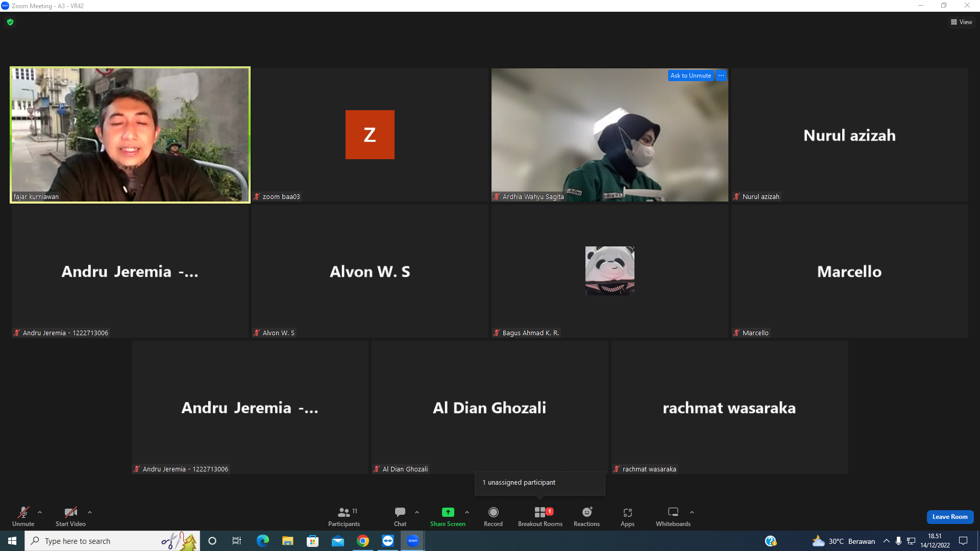Image resolution: width=980 pixels, height=551 pixels.
Task: Expand chat options arrow
Action: [x=417, y=512]
